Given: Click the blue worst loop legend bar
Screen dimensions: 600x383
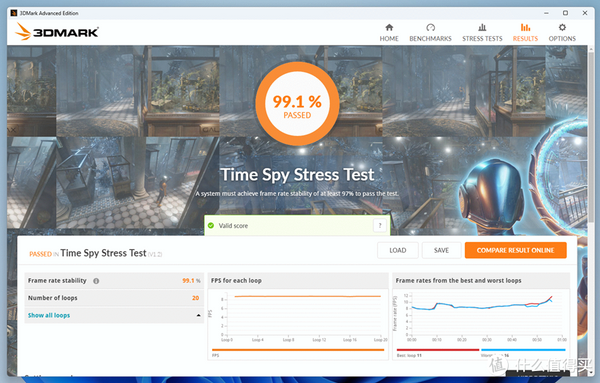Looking at the screenshot, I should 523,350.
